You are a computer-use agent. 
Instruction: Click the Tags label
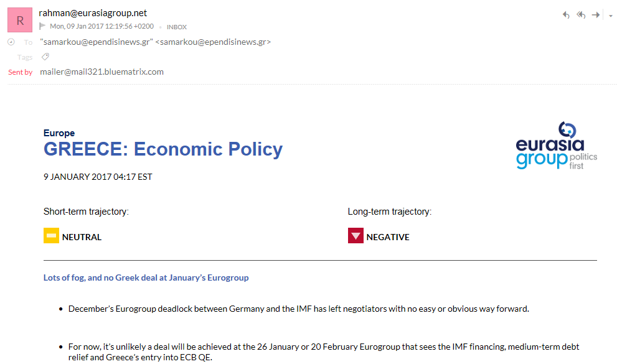[x=25, y=57]
